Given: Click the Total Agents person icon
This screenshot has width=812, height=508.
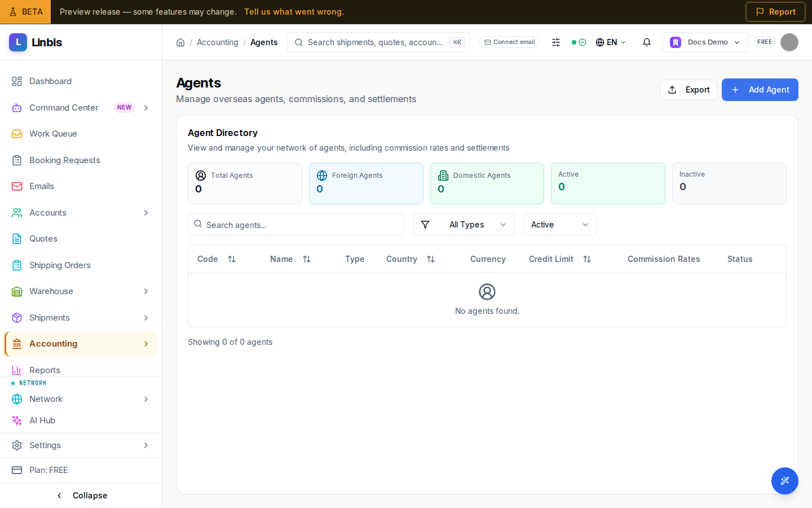Looking at the screenshot, I should point(201,176).
